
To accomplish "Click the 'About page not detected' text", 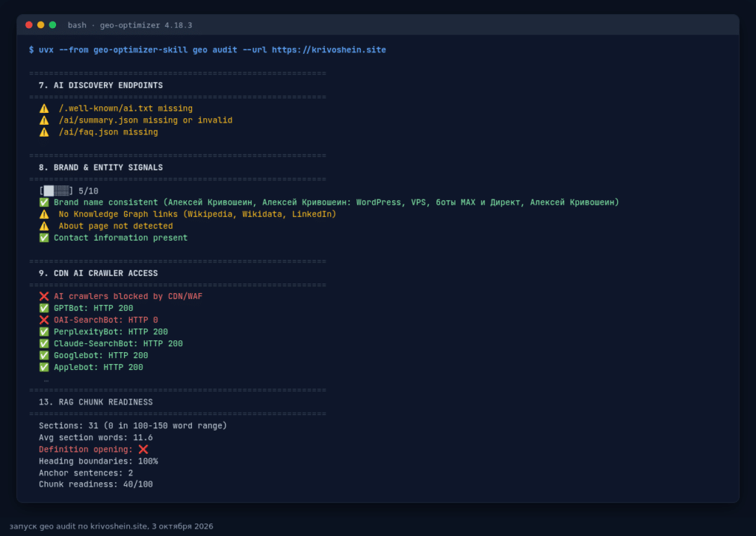I will pos(116,226).
